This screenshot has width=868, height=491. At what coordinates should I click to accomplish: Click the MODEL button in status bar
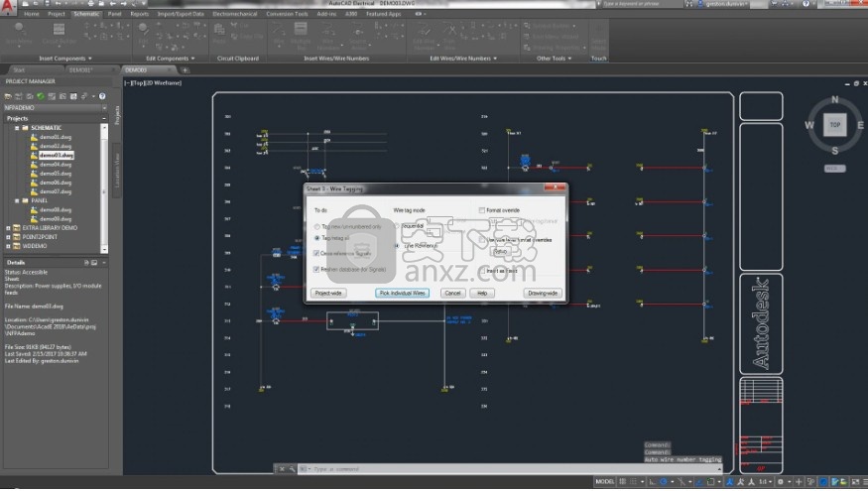[604, 482]
